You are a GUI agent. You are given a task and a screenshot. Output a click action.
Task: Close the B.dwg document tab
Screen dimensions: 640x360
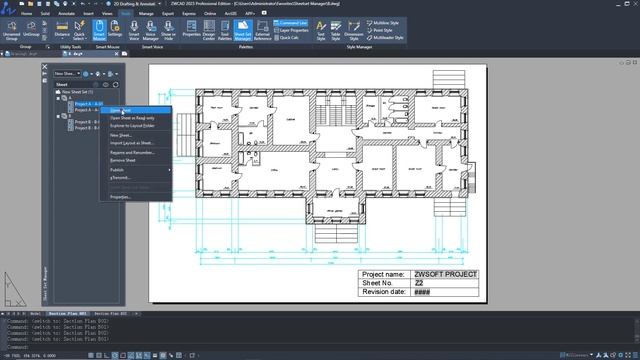coord(116,53)
